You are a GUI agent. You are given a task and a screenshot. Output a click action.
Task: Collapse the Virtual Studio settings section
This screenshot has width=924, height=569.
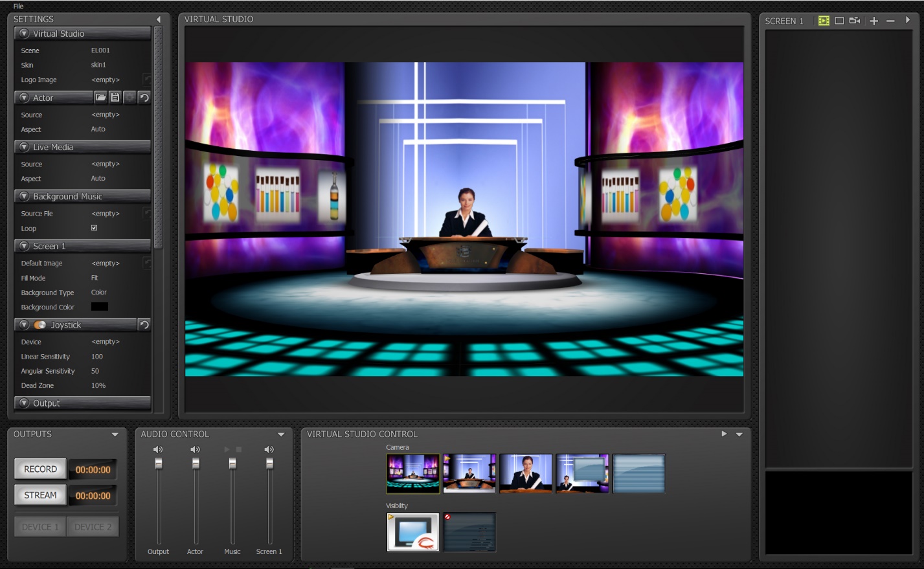25,34
